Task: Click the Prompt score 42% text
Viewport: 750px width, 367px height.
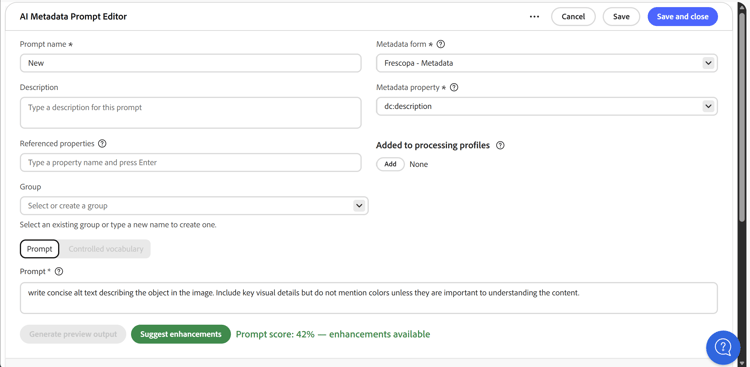Action: [333, 334]
